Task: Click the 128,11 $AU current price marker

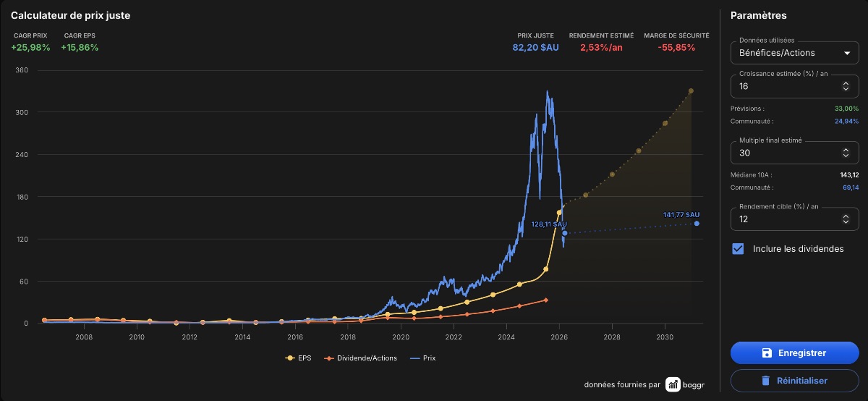Action: pyautogui.click(x=564, y=233)
